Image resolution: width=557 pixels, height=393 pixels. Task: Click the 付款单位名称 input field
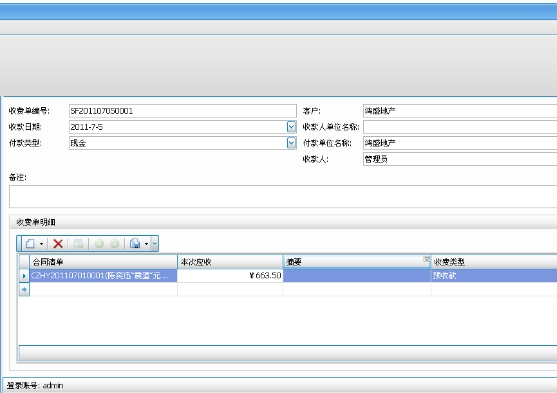460,143
